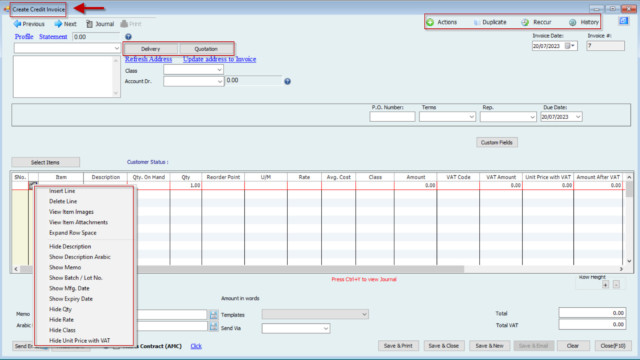Increase Row Height with plus button
Image resolution: width=640 pixels, height=360 pixels.
point(605,284)
